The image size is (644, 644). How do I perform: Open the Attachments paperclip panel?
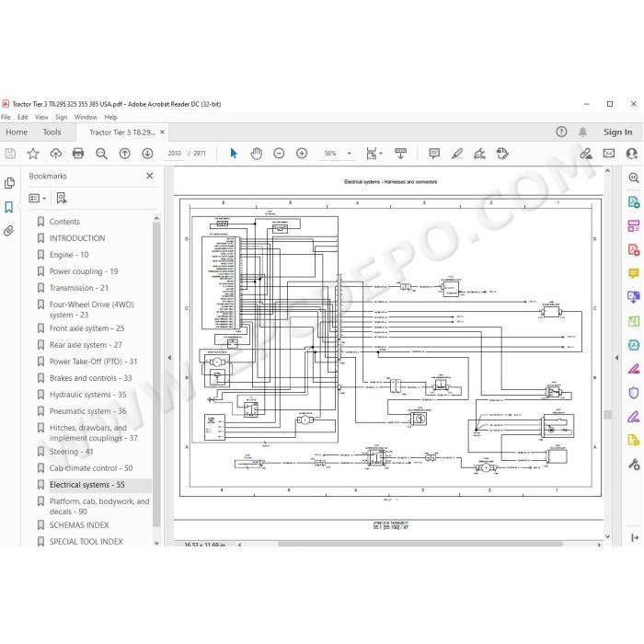click(x=8, y=231)
